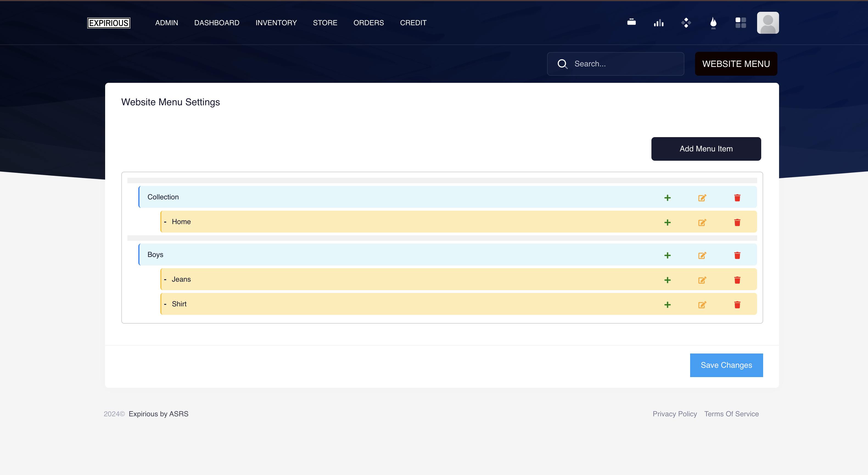Delete the Shirt menu item
Screen dimensions: 868x475
pyautogui.click(x=737, y=305)
